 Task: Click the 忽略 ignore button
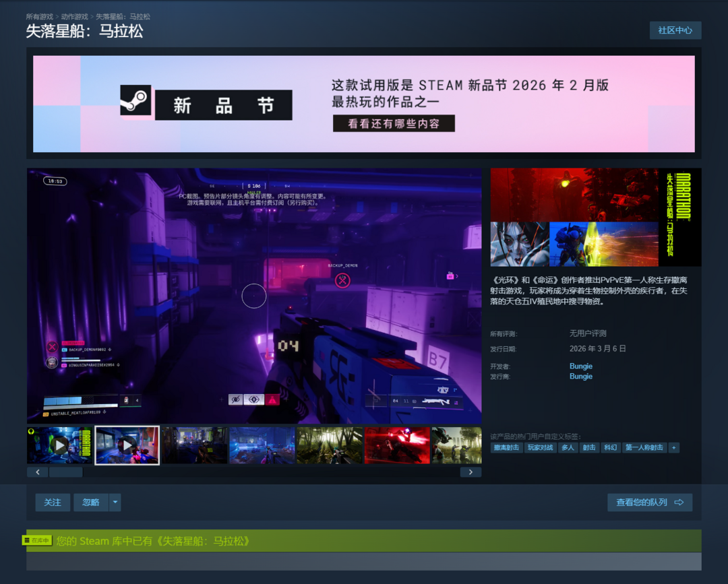click(91, 502)
